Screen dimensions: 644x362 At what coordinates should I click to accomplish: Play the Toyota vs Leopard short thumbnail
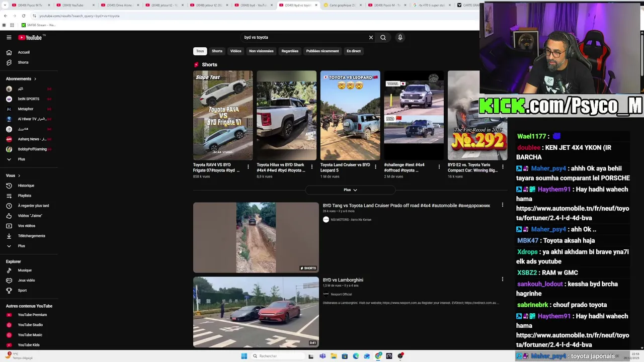(350, 115)
